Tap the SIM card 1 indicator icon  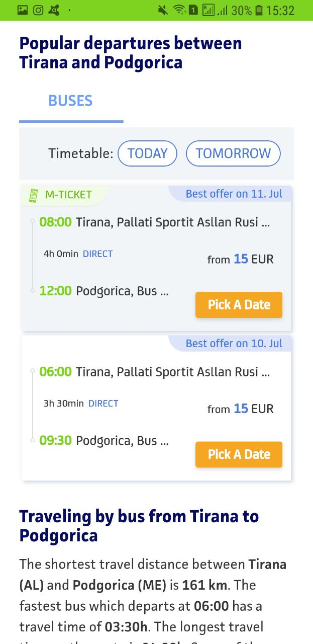(193, 10)
